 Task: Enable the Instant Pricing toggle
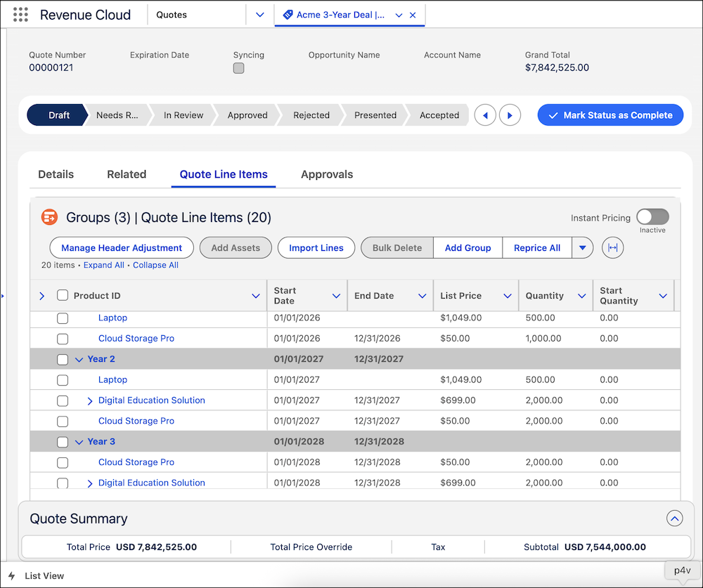click(x=652, y=217)
